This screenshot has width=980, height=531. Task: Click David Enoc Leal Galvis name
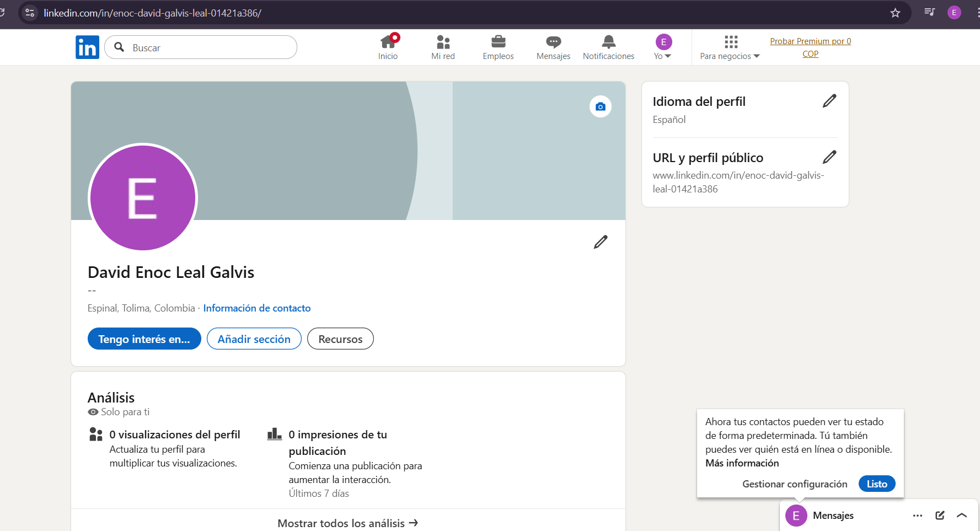click(171, 272)
